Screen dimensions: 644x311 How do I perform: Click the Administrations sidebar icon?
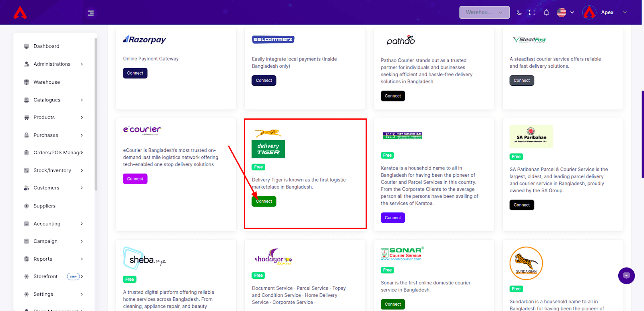tap(27, 64)
